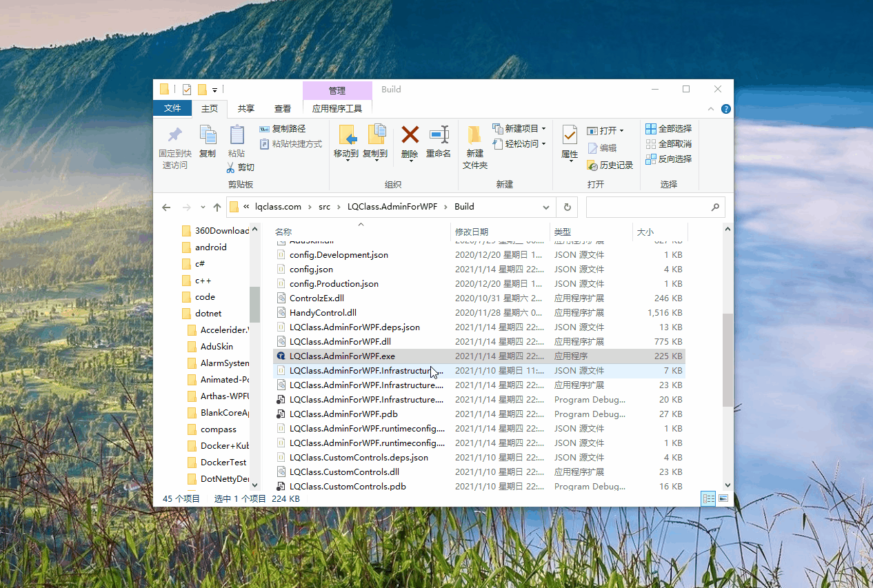Switch to Large icons view in status bar
Screen dimensions: 873x588
pyautogui.click(x=723, y=498)
